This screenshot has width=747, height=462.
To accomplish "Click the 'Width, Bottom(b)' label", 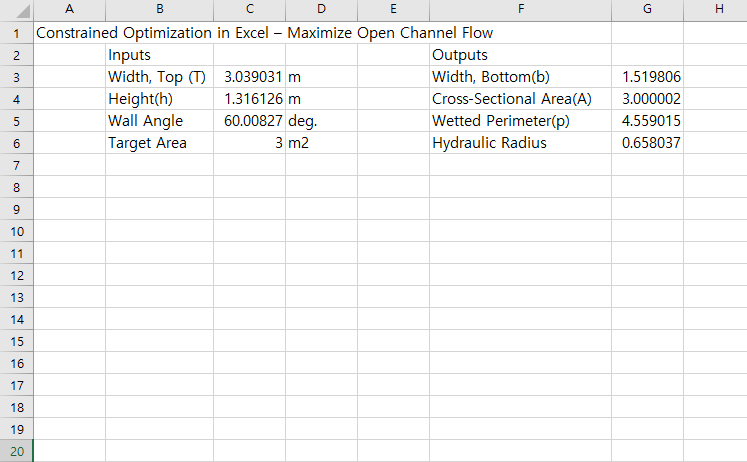I will [521, 77].
